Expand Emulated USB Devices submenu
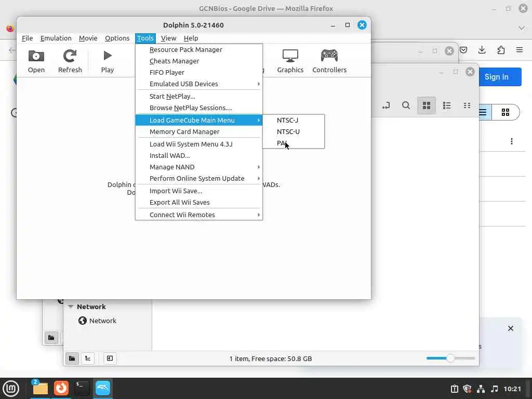This screenshot has width=532, height=399. pyautogui.click(x=199, y=84)
